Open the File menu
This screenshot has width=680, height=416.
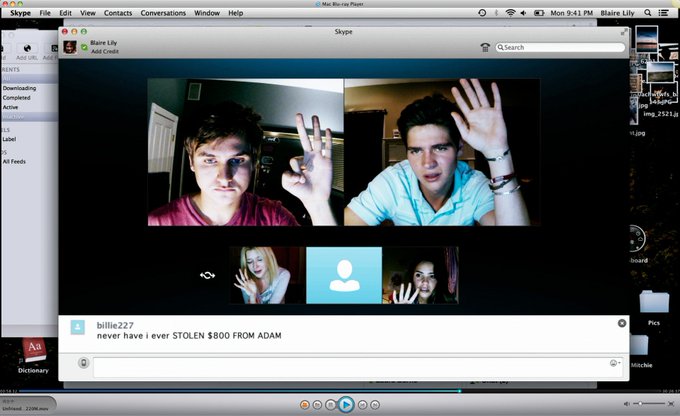[x=45, y=13]
